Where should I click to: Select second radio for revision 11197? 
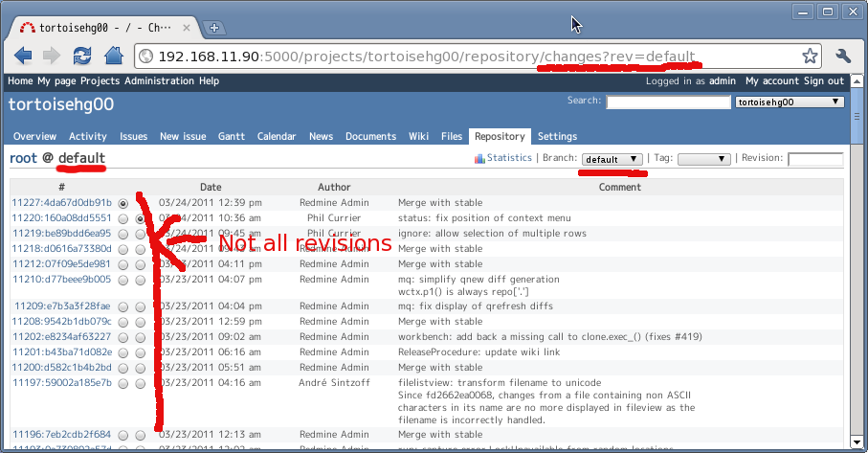coord(140,383)
